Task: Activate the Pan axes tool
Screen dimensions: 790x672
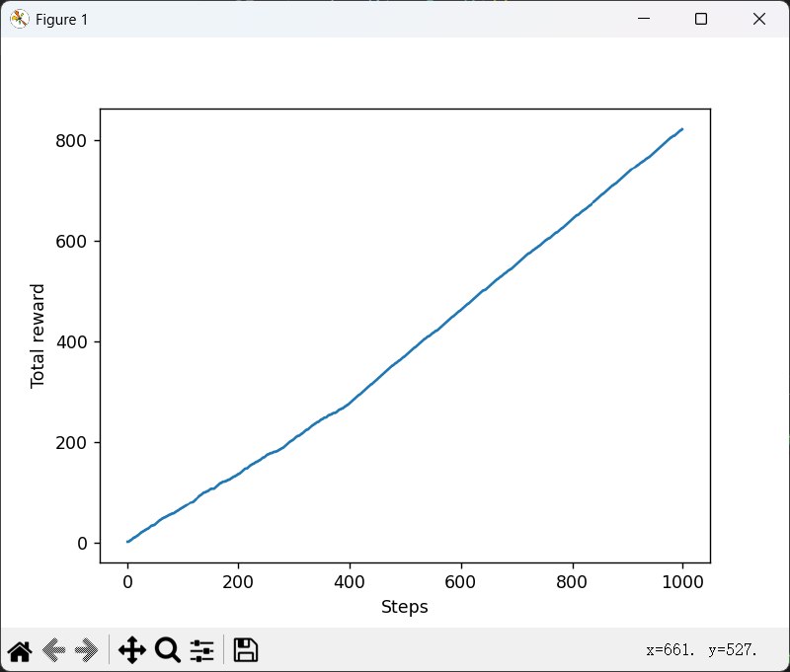Action: [132, 650]
